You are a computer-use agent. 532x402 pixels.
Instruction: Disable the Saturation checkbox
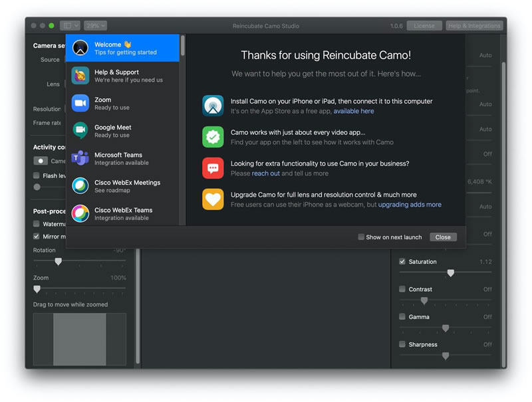(402, 261)
